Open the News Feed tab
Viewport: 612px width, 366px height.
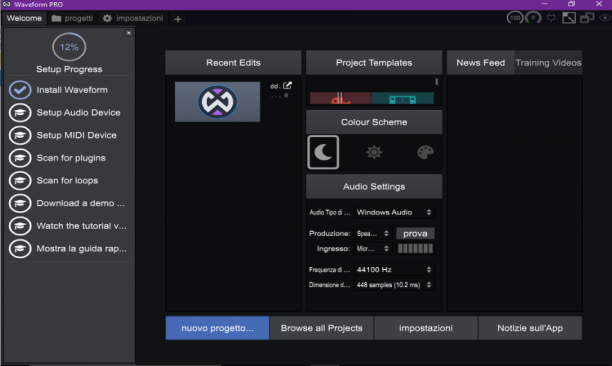pos(480,63)
